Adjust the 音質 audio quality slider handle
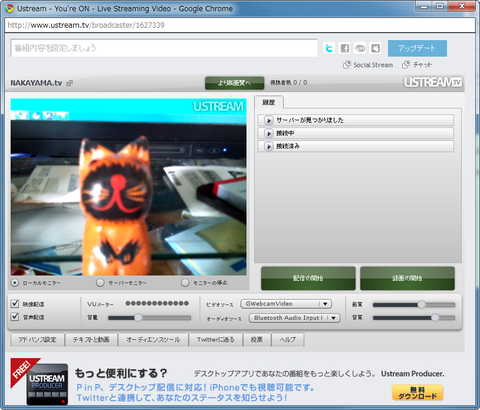 435,318
